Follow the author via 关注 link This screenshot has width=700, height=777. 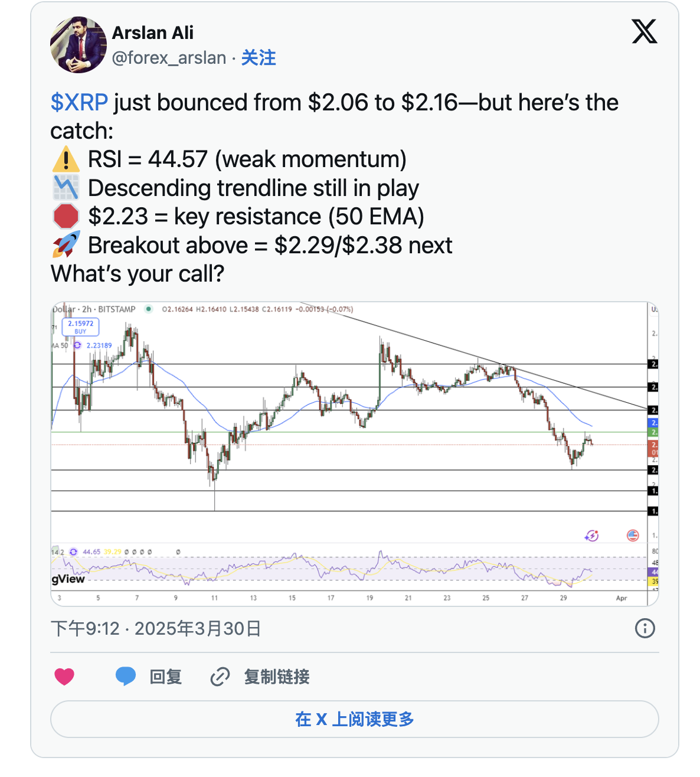click(259, 58)
